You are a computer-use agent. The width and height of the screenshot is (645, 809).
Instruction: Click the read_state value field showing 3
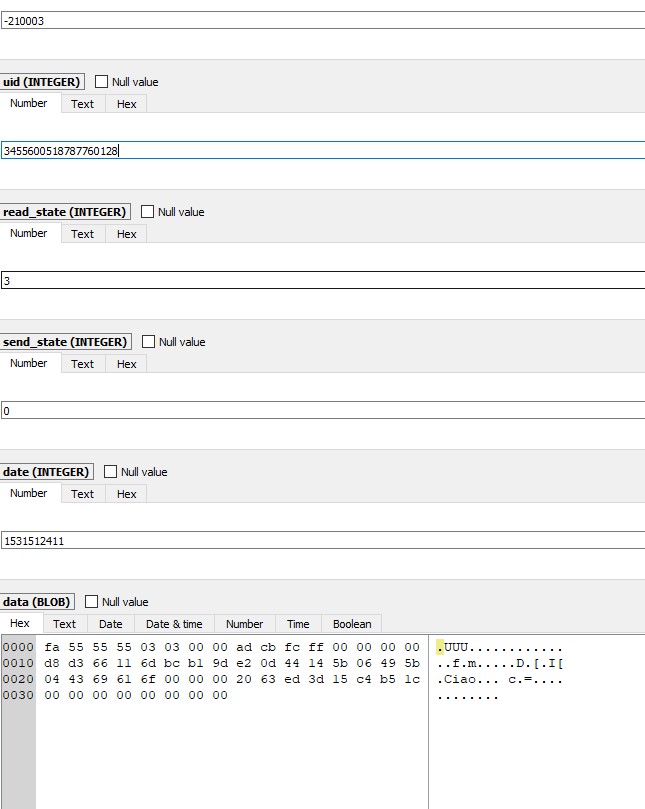point(322,281)
